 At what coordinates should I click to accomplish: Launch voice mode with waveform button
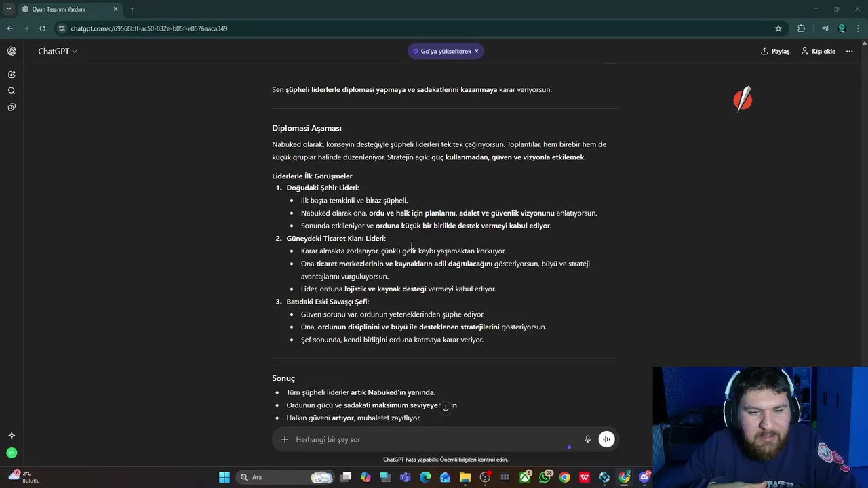pos(606,439)
